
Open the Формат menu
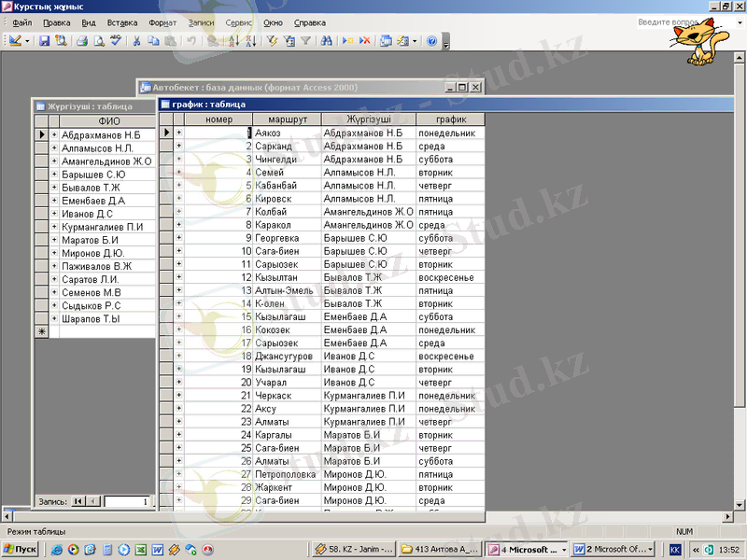[162, 21]
